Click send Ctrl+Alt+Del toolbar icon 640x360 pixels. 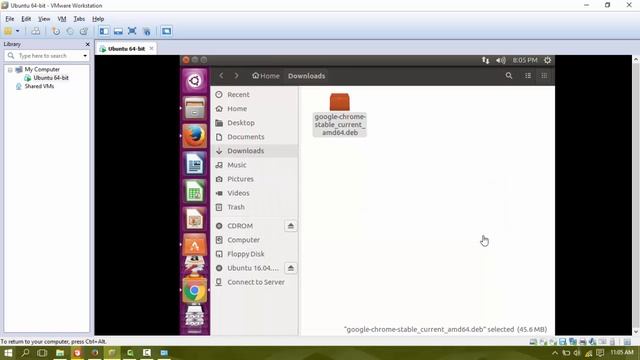tap(36, 31)
